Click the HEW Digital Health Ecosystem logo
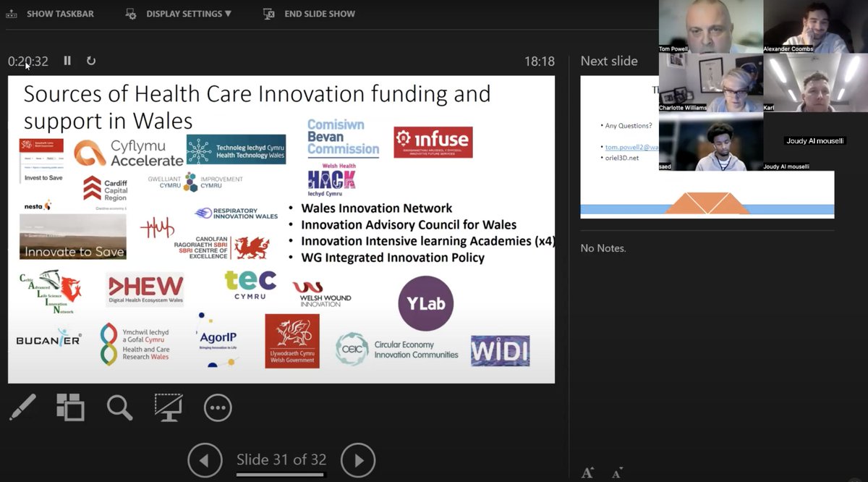The width and height of the screenshot is (868, 482). pos(145,289)
